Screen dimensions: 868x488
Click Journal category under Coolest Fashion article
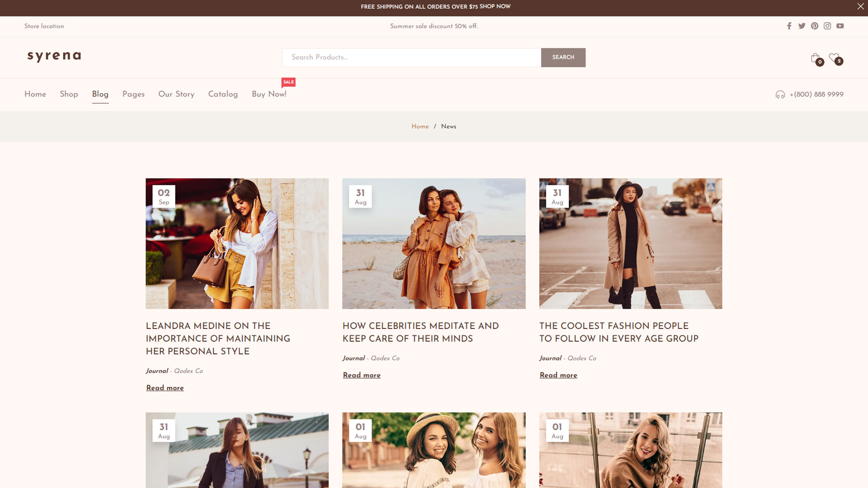tap(550, 358)
